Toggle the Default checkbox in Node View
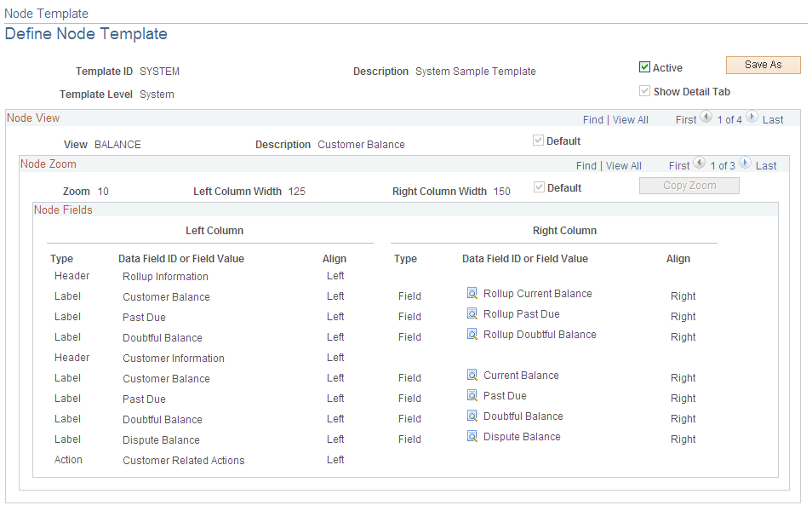This screenshot has height=511, width=812. click(539, 141)
